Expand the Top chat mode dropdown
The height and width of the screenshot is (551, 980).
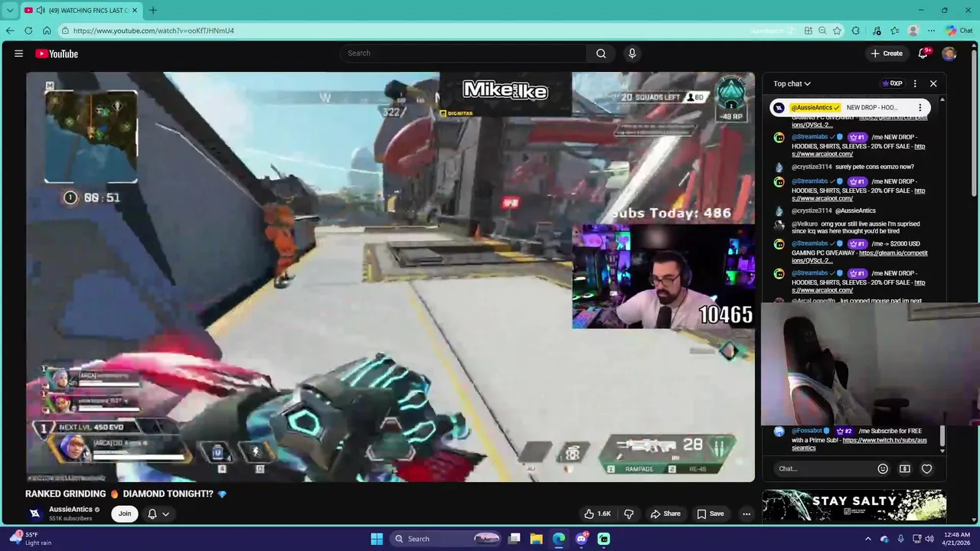coord(792,83)
